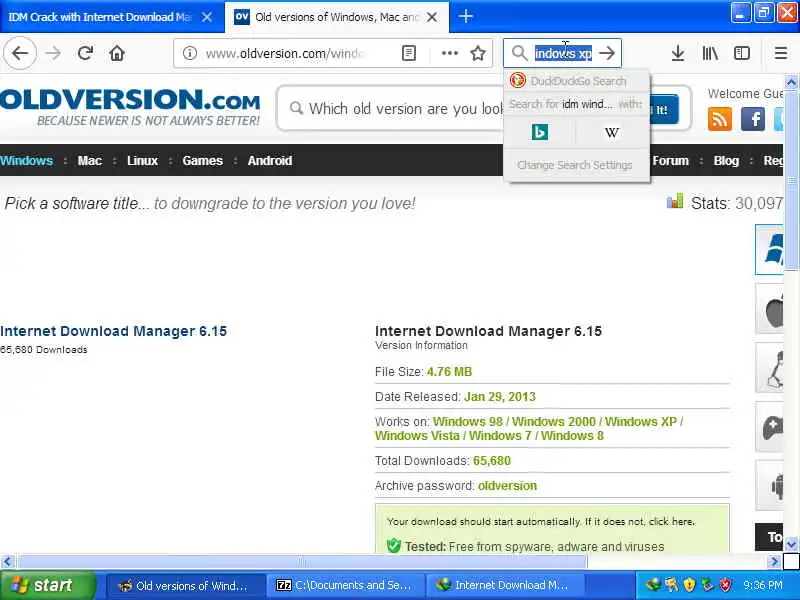
Task: Open the Windows Start menu
Action: 47,585
